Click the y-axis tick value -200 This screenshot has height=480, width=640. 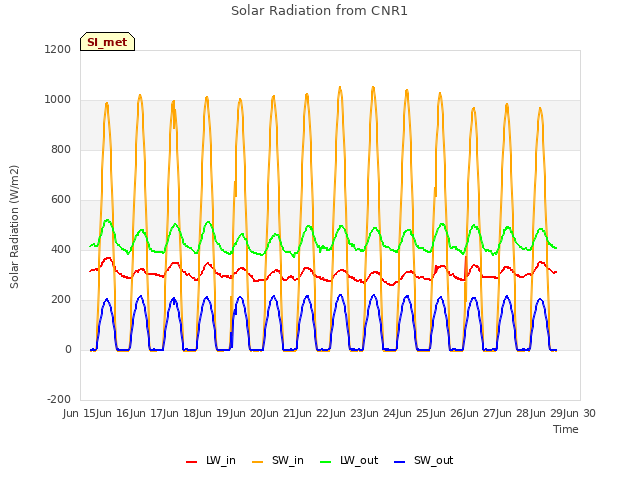click(59, 399)
